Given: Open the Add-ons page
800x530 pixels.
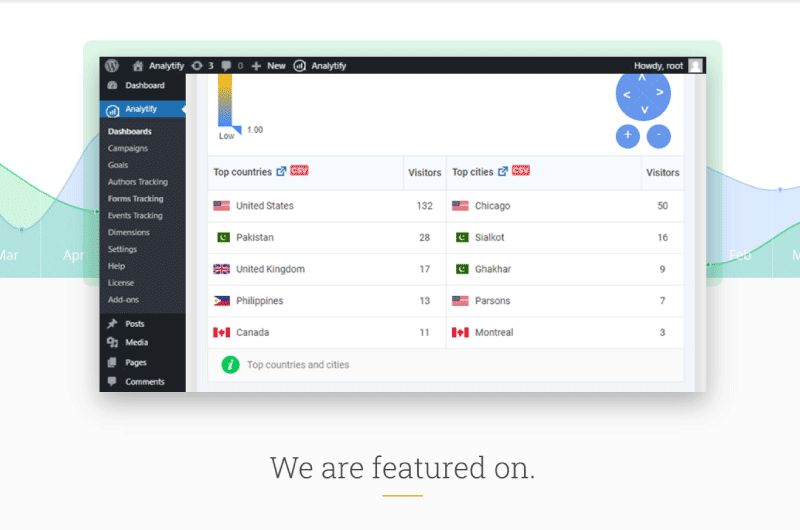Looking at the screenshot, I should 123,299.
